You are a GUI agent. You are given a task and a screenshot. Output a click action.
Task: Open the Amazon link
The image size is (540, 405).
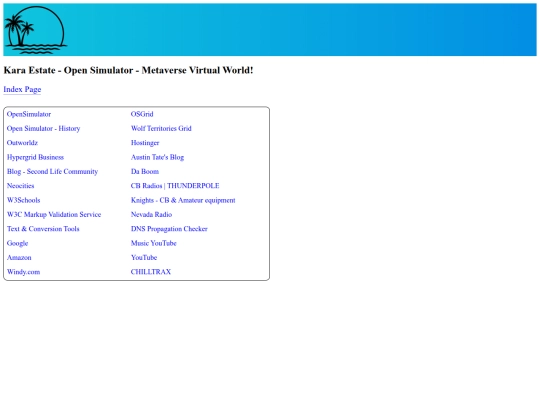coord(19,258)
